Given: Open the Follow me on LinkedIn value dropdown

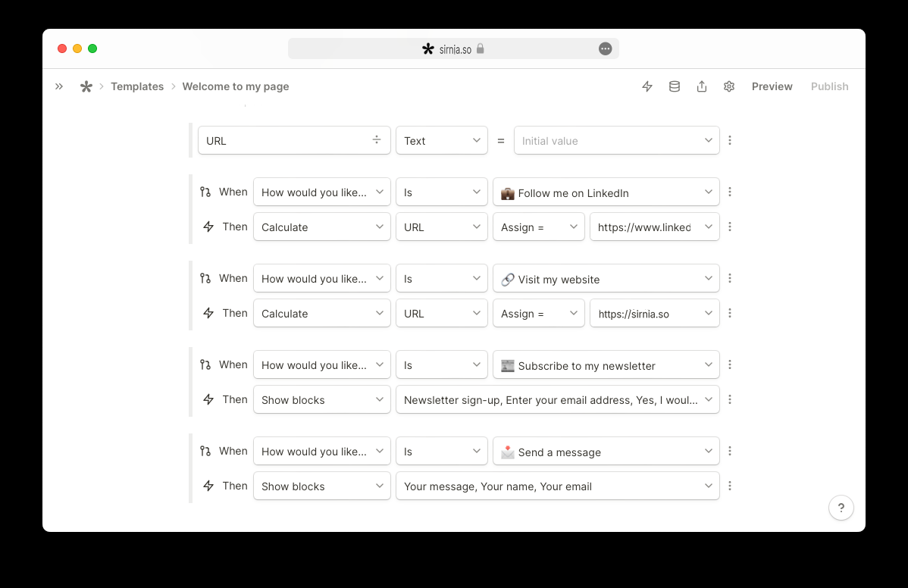Looking at the screenshot, I should tap(606, 192).
